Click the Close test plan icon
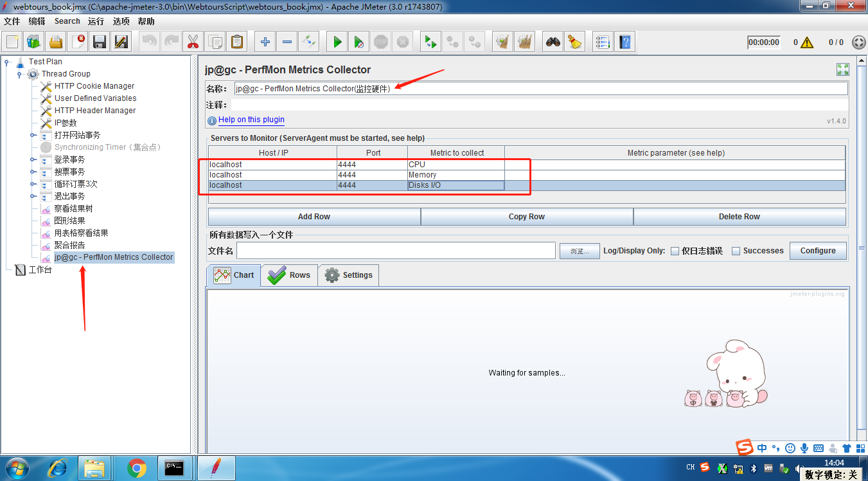 (x=78, y=42)
